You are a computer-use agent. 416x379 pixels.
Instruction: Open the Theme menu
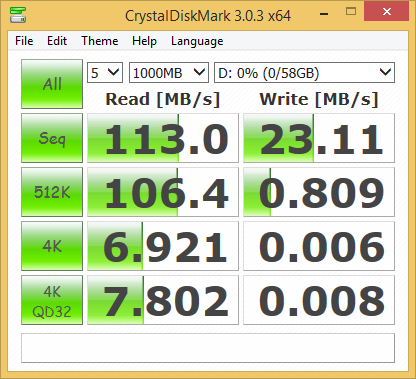[100, 41]
